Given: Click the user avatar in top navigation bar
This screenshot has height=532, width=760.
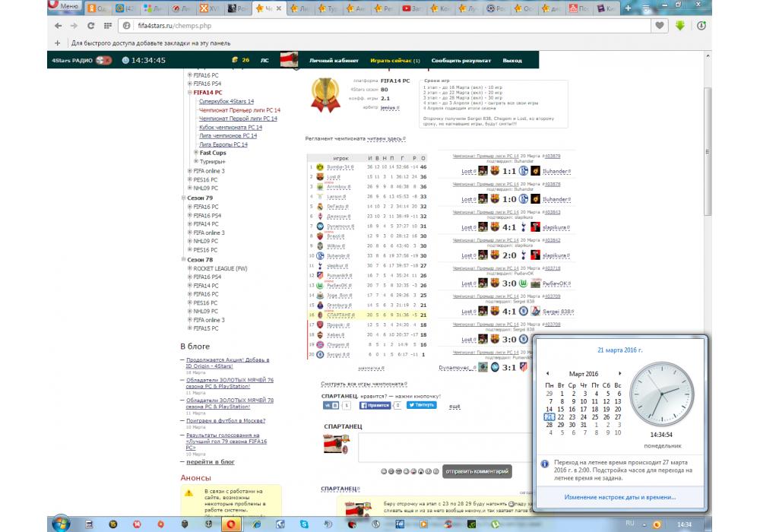Looking at the screenshot, I should pos(289,60).
